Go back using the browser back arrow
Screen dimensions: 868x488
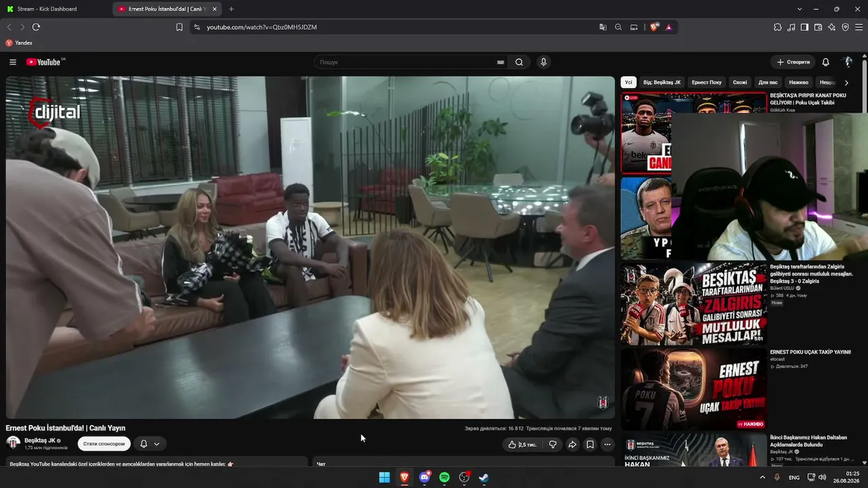click(x=9, y=27)
